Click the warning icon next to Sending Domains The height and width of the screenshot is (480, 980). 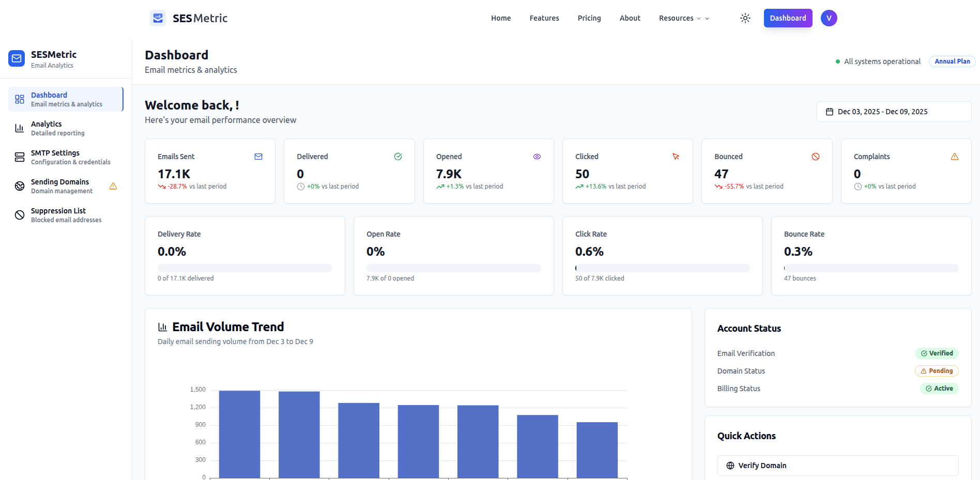[113, 187]
